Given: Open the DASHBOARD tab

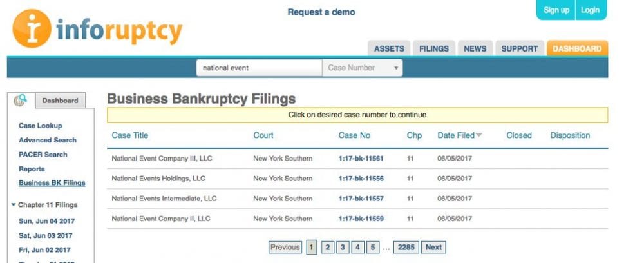Looking at the screenshot, I should coord(577,48).
